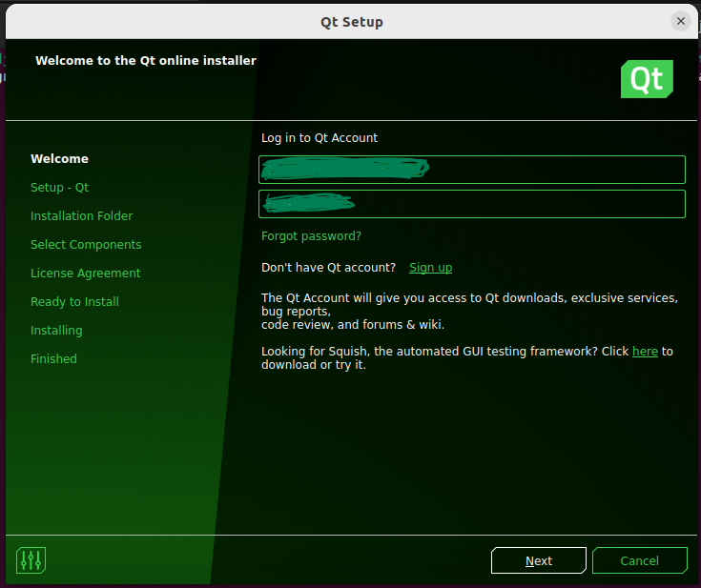Focus the Qt Account email field

point(472,170)
